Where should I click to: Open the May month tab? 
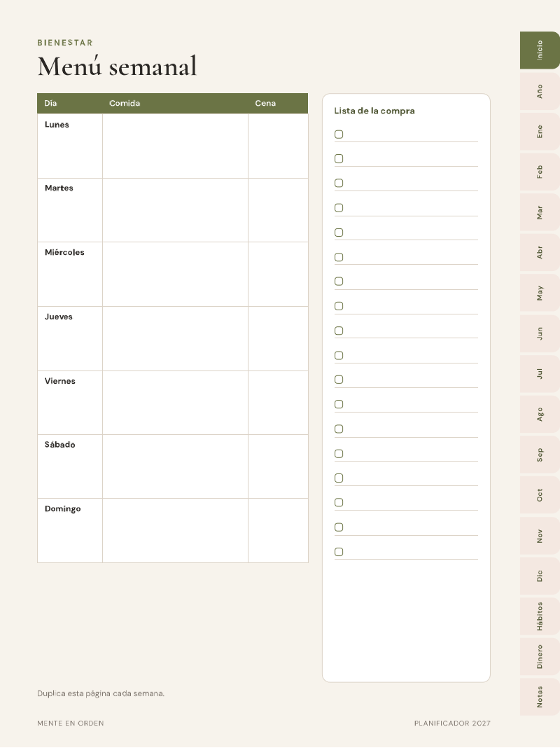tap(540, 293)
